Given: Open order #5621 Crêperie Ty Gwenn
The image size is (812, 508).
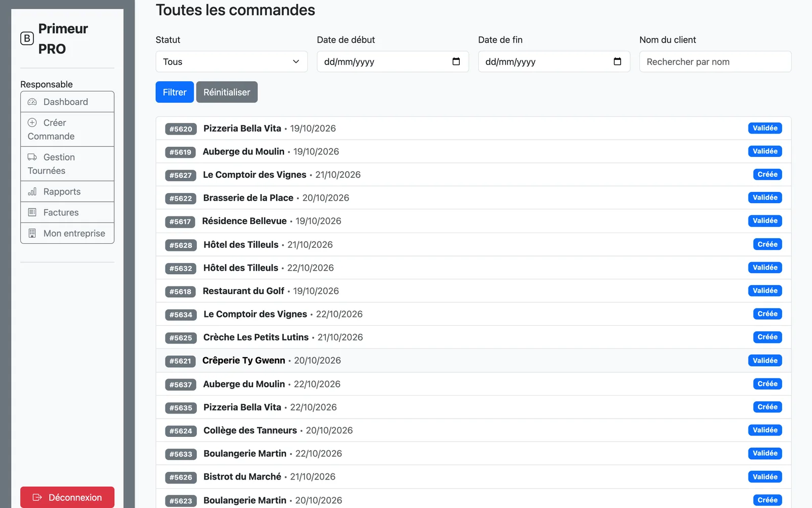Looking at the screenshot, I should point(473,361).
